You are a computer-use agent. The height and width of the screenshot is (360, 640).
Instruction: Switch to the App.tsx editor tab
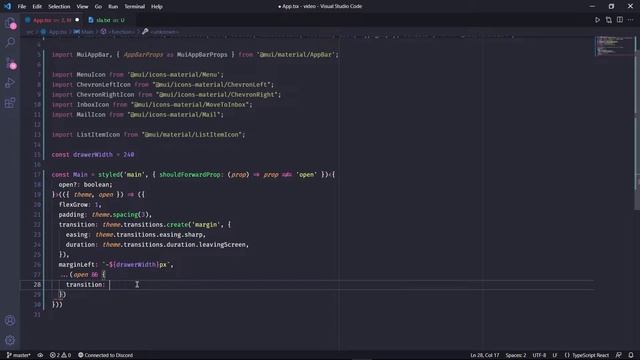pyautogui.click(x=52, y=20)
